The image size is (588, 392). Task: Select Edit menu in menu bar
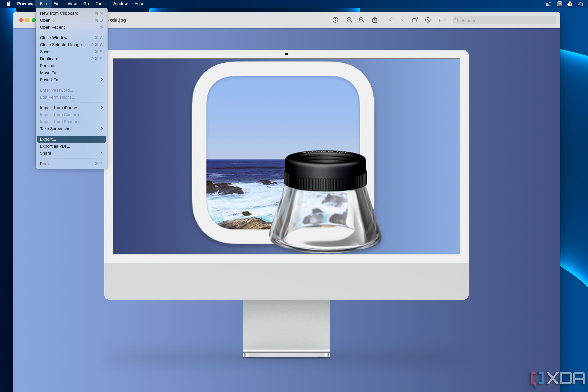(57, 3)
